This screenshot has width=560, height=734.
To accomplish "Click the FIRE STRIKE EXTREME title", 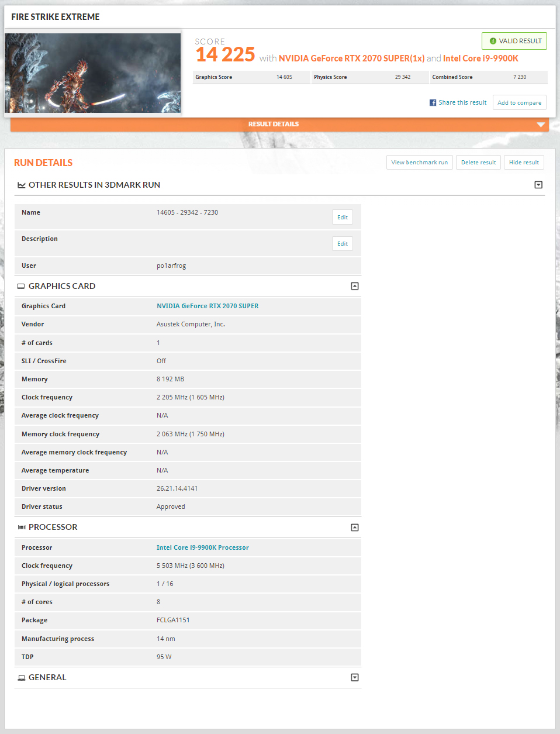I will coord(56,17).
